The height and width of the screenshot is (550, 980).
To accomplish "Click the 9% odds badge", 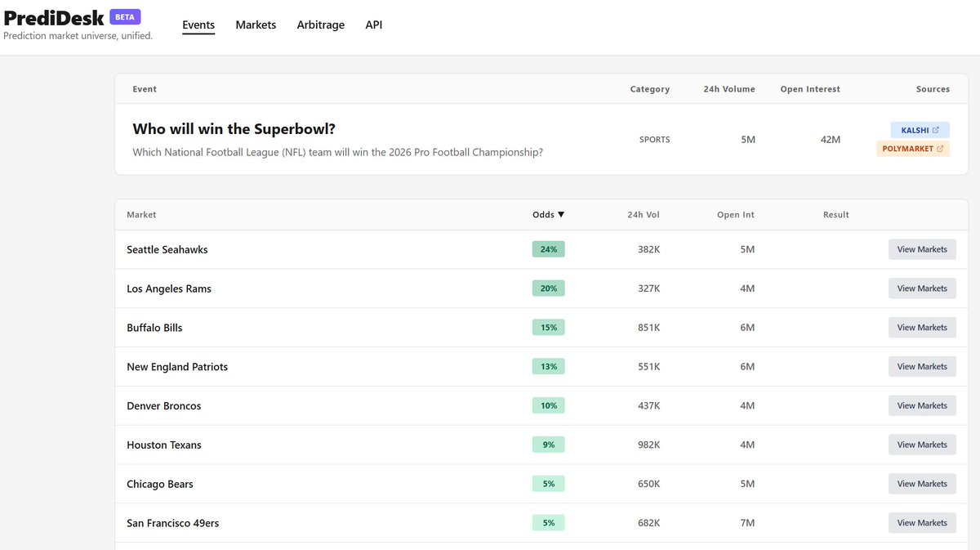I will (549, 445).
